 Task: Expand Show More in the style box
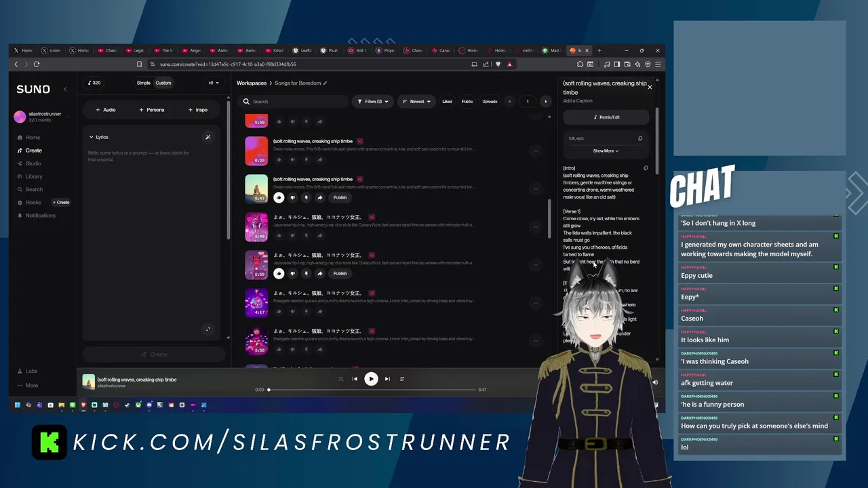pyautogui.click(x=606, y=151)
